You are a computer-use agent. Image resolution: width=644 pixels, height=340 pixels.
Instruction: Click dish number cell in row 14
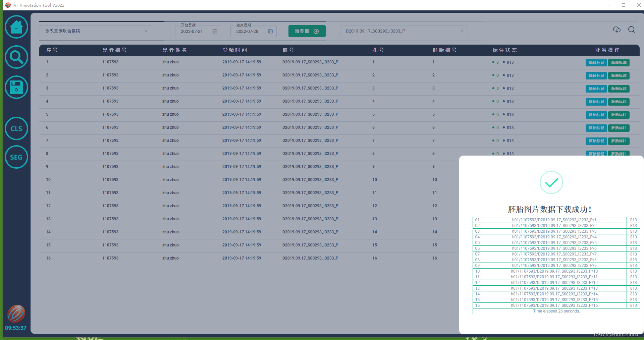point(310,232)
